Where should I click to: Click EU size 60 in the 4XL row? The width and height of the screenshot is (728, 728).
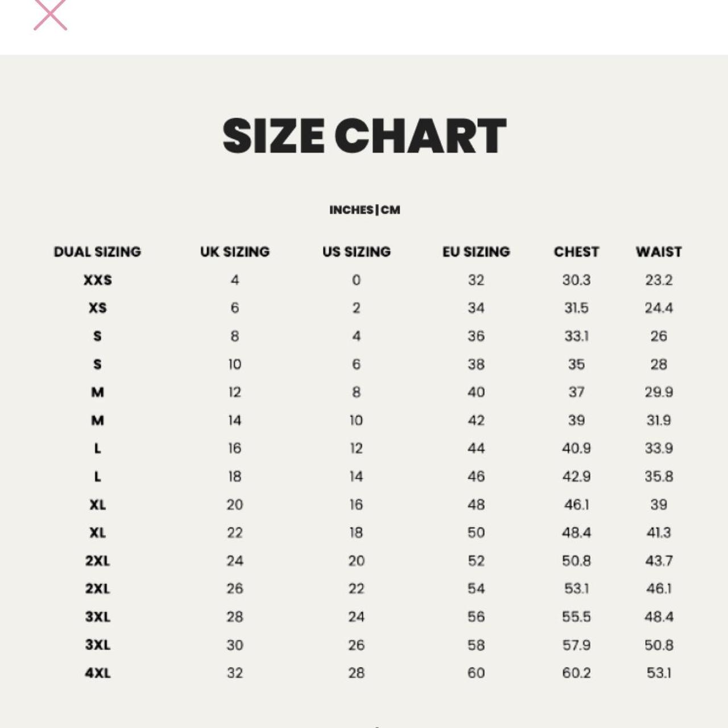click(x=476, y=673)
